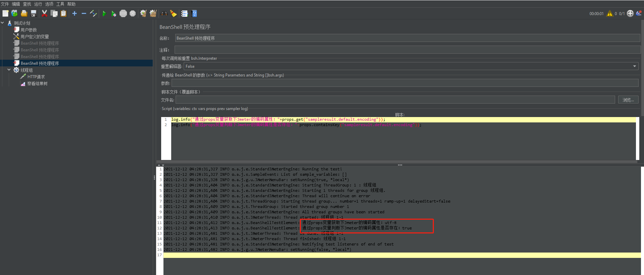Viewport: 644px width, 275px height.
Task: Start test with no pauses icon
Action: [114, 13]
